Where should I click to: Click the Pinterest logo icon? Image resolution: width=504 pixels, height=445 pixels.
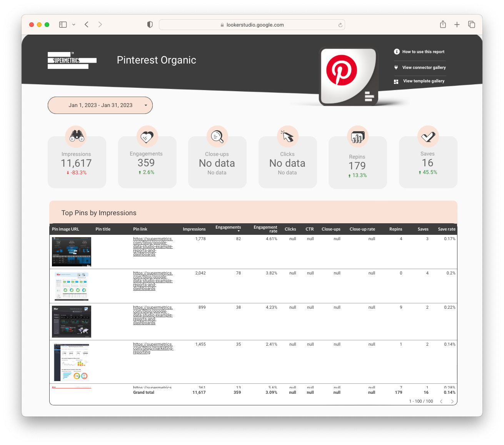(342, 70)
